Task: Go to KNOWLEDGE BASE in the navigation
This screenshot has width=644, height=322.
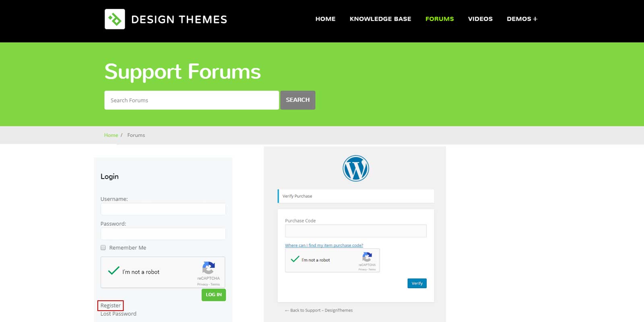Action: tap(380, 19)
